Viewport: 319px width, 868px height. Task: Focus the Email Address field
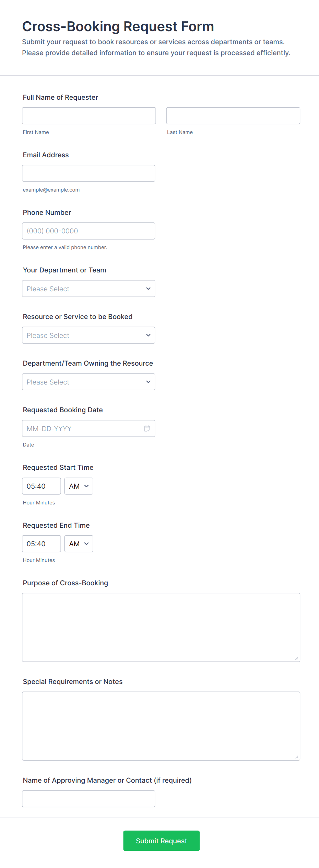tap(88, 173)
